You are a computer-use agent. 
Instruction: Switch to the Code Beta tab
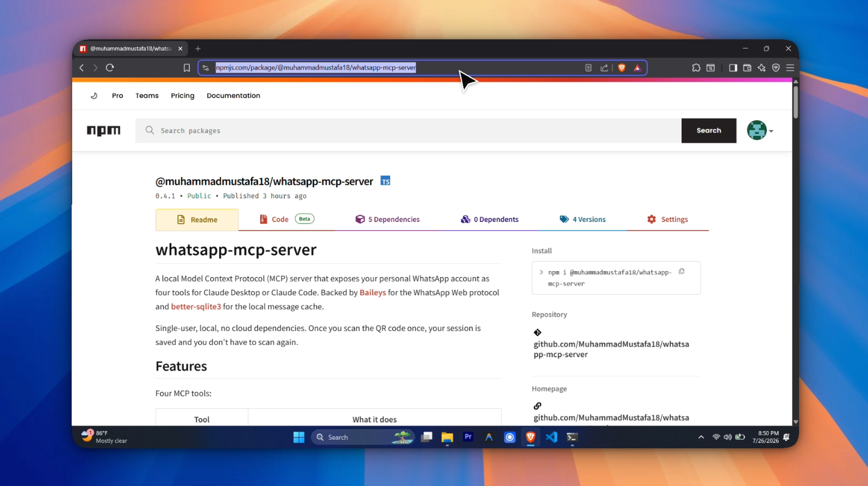pyautogui.click(x=287, y=219)
